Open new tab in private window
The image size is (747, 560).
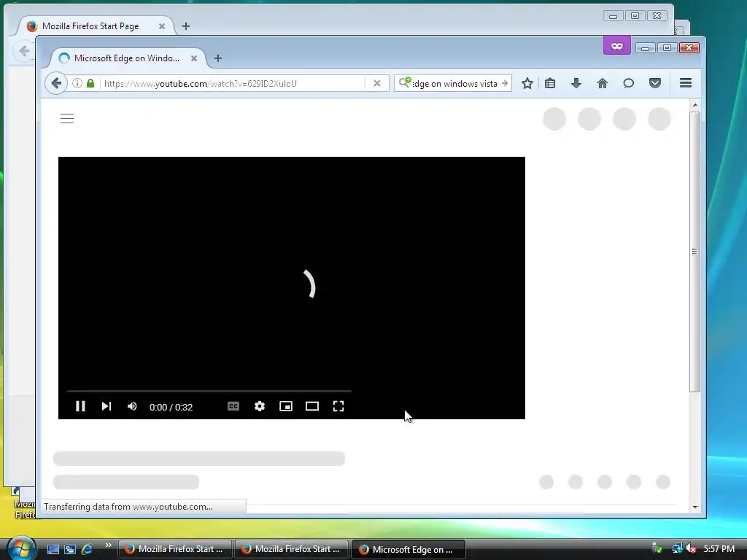click(x=217, y=58)
